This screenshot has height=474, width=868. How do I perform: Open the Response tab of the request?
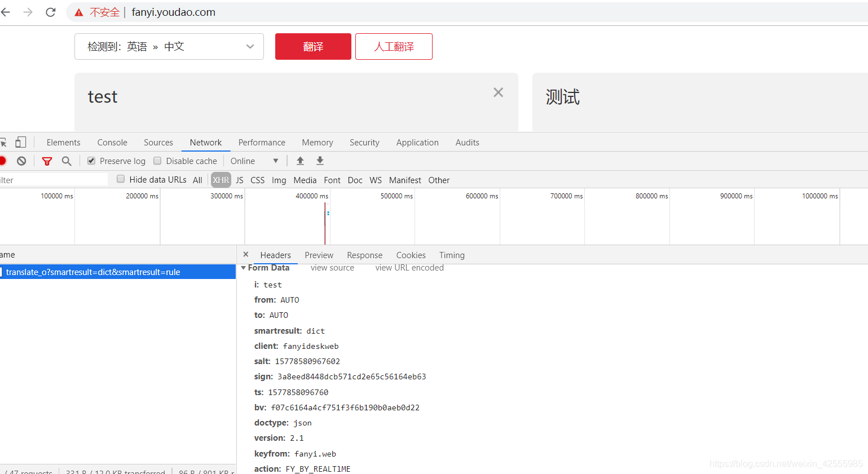click(x=364, y=255)
